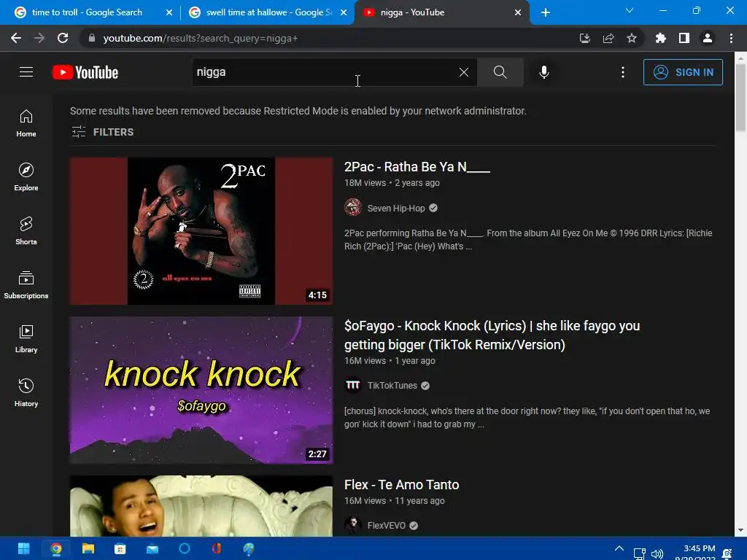Toggle the Chrome side panel

point(684,38)
